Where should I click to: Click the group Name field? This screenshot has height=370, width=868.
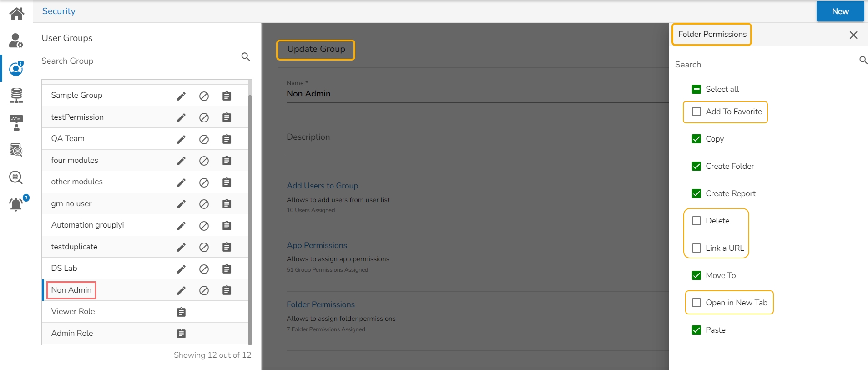(x=478, y=93)
